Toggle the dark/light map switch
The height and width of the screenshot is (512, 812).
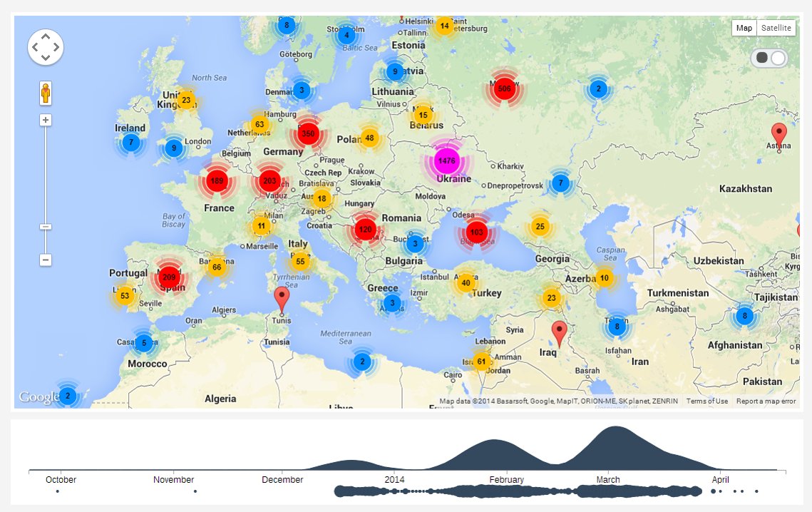(x=769, y=58)
